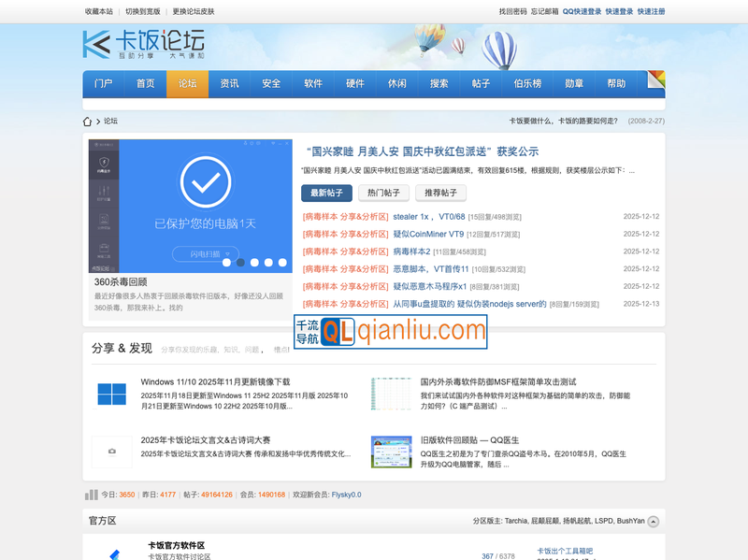Viewport: 748px width, 560px height.
Task: Select the second carousel slide dot
Action: (x=240, y=263)
